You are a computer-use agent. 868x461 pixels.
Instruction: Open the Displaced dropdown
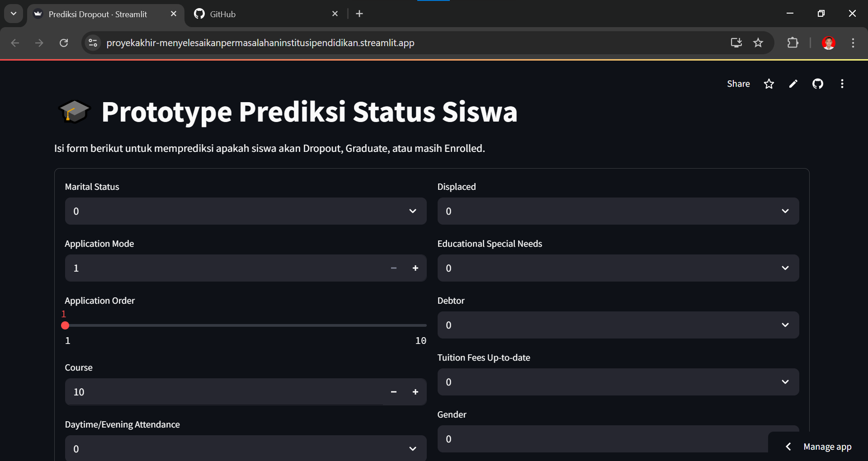[618, 211]
